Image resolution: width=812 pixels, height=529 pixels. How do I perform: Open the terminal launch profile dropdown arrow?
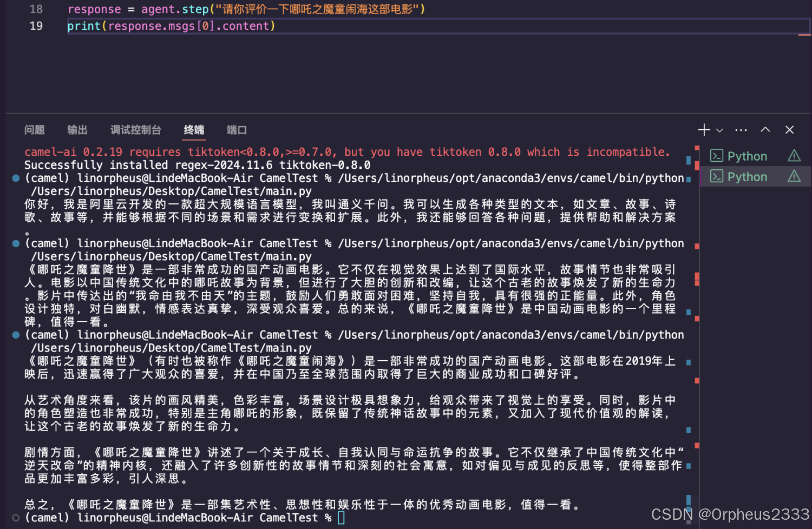click(x=720, y=130)
